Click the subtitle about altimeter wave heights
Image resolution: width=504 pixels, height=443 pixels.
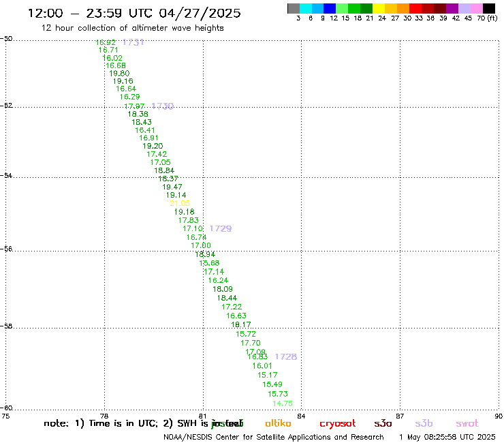coord(132,28)
